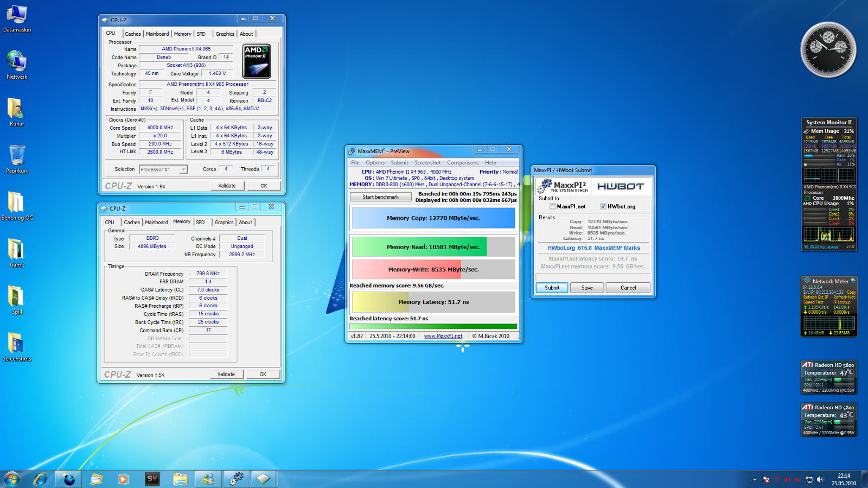This screenshot has height=488, width=868.
Task: Open the Comparisons menu in MaxxMEM²
Action: click(463, 162)
